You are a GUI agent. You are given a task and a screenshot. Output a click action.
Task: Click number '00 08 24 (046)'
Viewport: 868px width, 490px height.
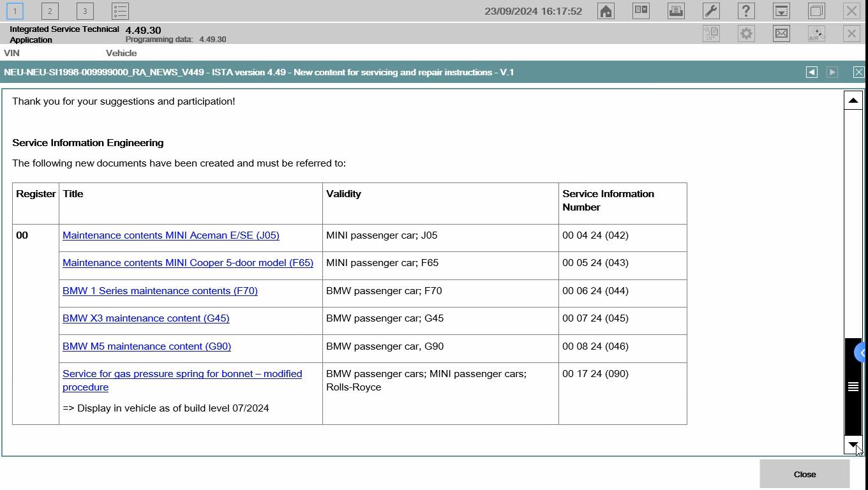595,346
